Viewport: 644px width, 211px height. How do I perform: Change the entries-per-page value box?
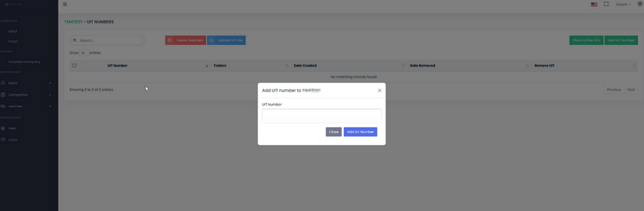click(84, 53)
